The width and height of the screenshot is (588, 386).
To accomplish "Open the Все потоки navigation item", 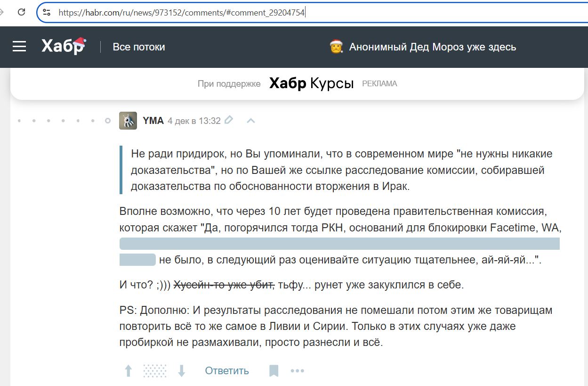I will coord(138,47).
